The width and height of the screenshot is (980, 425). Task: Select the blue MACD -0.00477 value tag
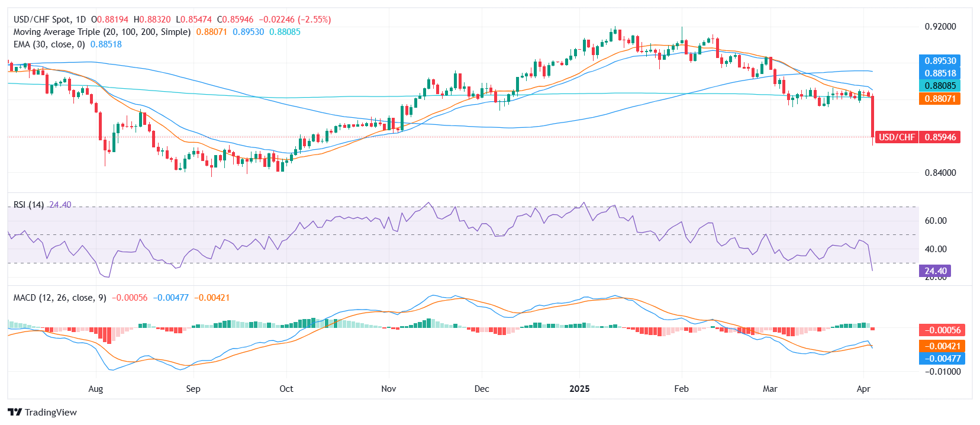[942, 358]
